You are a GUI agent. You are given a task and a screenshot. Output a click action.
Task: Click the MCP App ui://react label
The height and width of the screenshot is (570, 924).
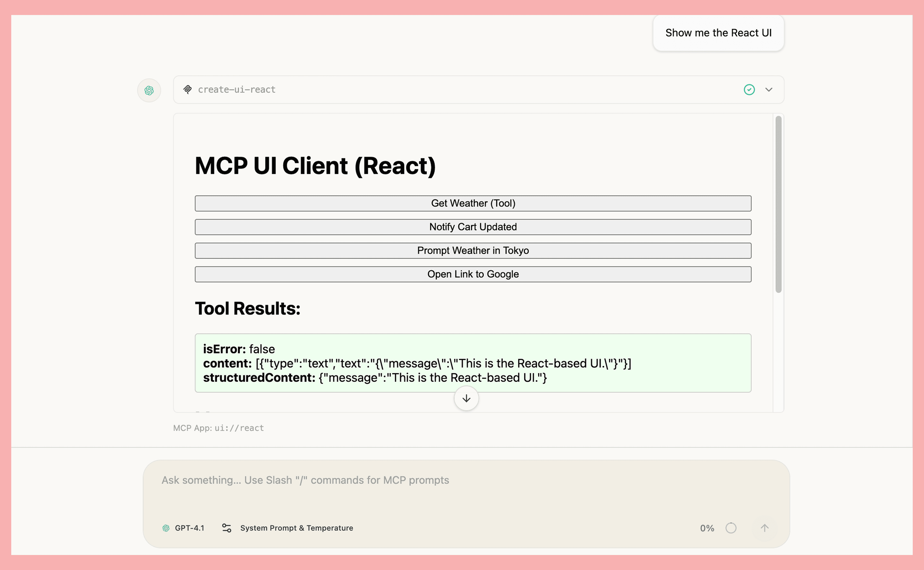click(x=218, y=428)
